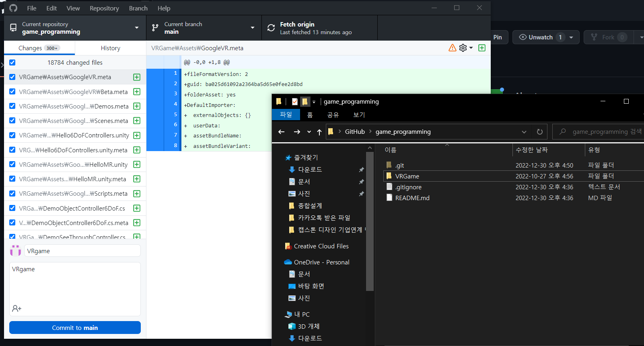The image size is (644, 346).
Task: Click the chevron between GitHub and game_programming
Action: (370, 131)
